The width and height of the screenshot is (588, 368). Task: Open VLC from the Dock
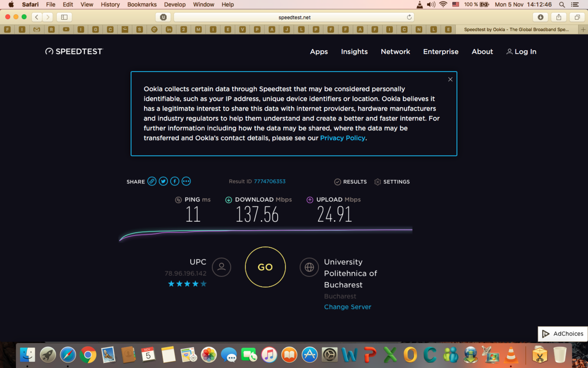click(511, 354)
